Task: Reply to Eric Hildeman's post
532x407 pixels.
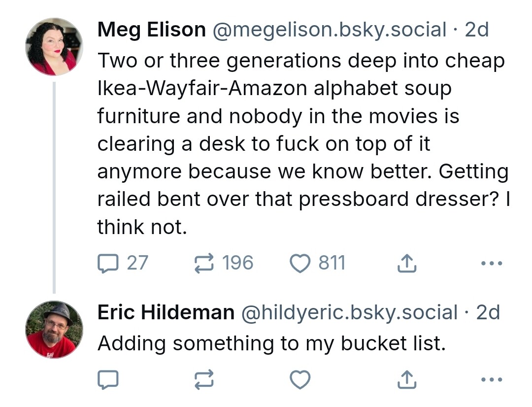Action: pyautogui.click(x=108, y=379)
